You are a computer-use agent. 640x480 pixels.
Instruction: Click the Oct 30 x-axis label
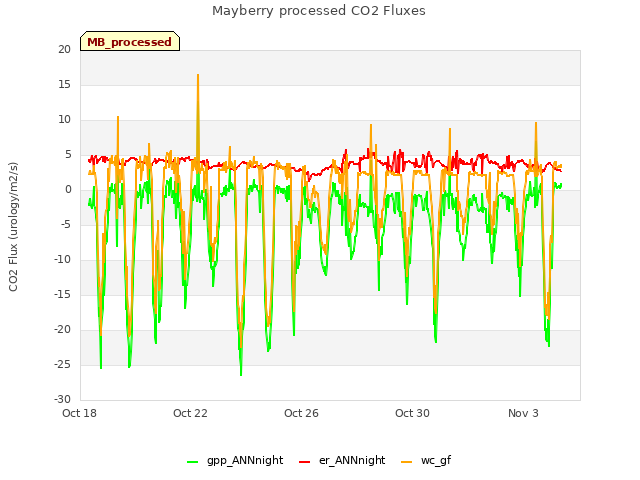click(412, 413)
